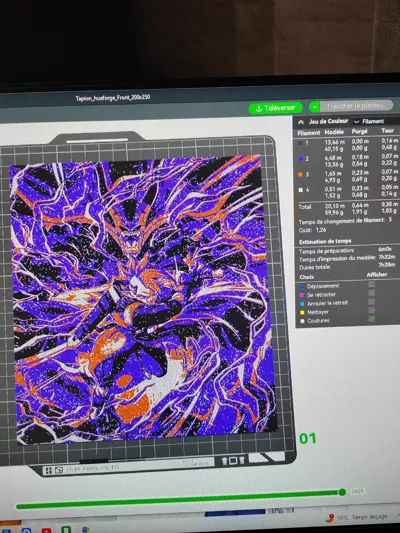400x533 pixels.
Task: Open the weather widget showing 16°C on the taskbar
Action: (x=356, y=517)
